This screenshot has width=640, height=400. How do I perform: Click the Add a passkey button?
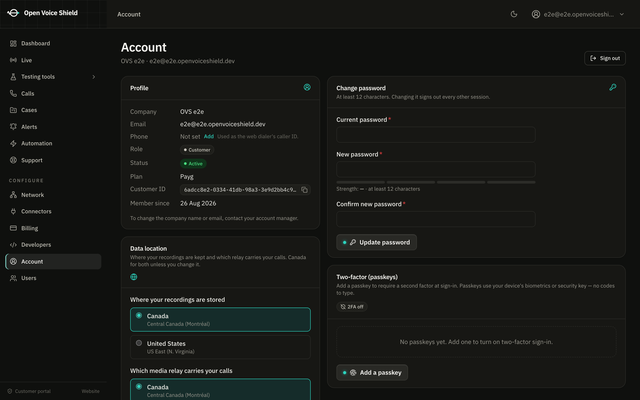[x=372, y=373]
